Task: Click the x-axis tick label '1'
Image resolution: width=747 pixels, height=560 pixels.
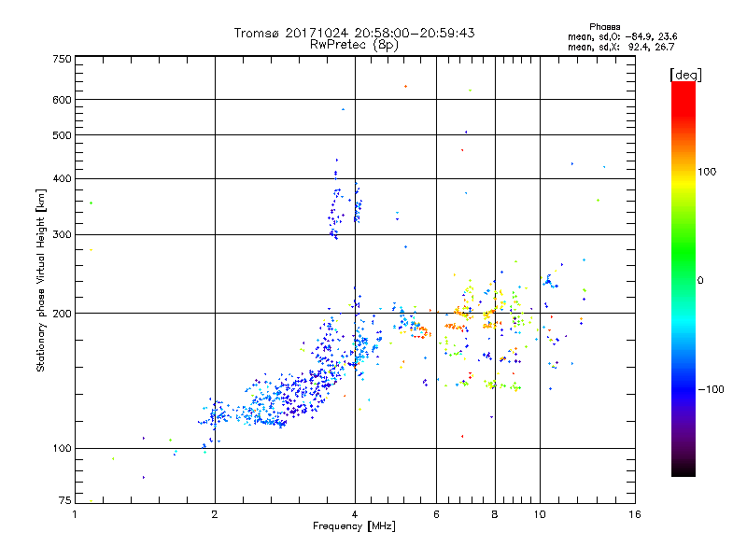Action: pos(75,514)
